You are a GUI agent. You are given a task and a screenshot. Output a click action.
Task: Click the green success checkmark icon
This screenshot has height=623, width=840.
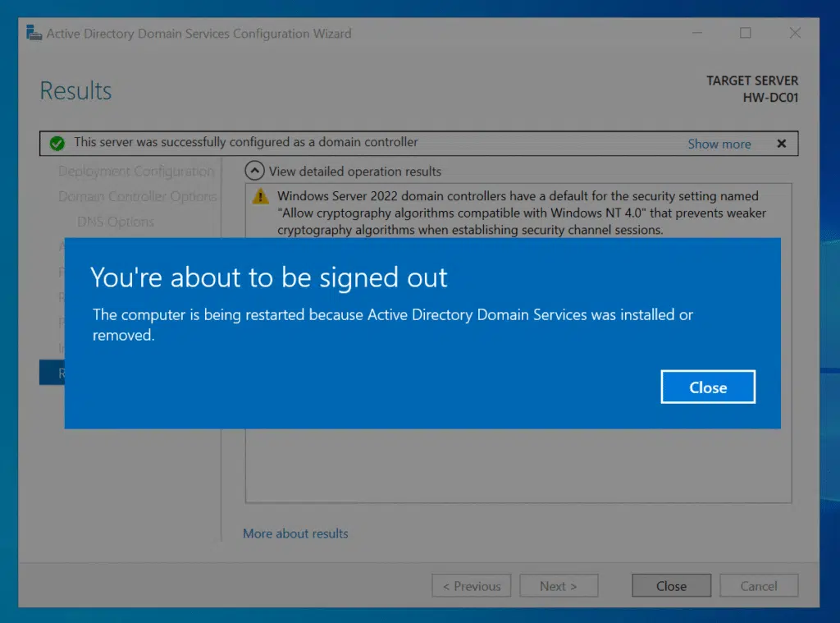[57, 144]
